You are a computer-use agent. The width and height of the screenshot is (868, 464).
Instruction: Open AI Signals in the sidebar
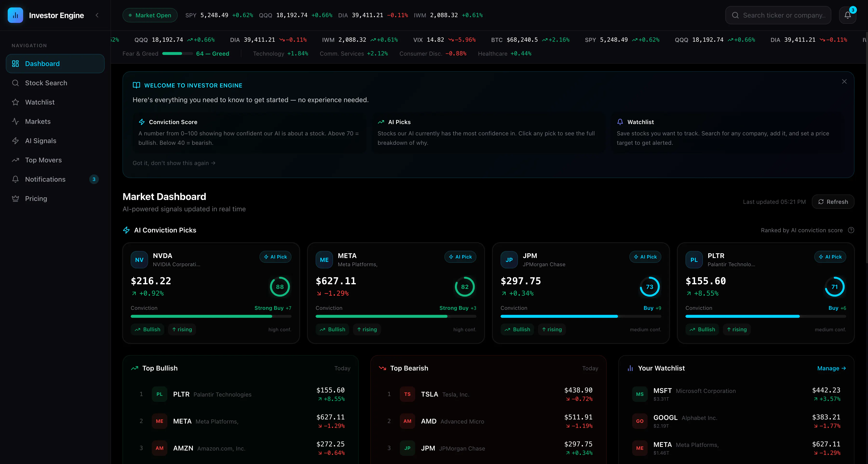pyautogui.click(x=55, y=141)
